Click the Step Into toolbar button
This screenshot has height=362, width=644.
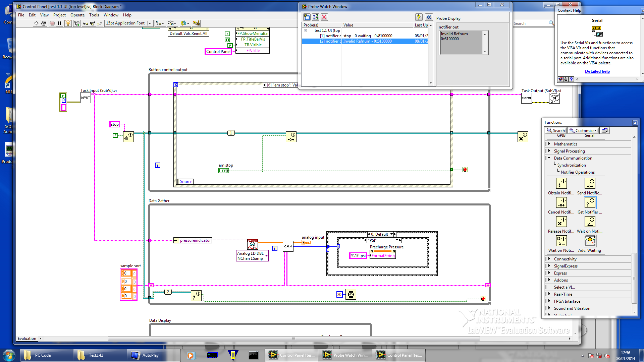(85, 23)
